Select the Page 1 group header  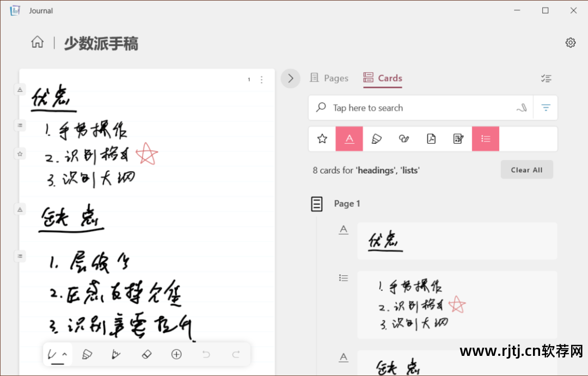click(x=335, y=204)
